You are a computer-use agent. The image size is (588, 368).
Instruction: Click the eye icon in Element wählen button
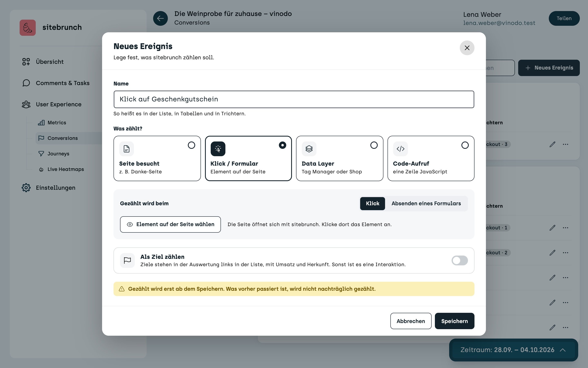130,224
